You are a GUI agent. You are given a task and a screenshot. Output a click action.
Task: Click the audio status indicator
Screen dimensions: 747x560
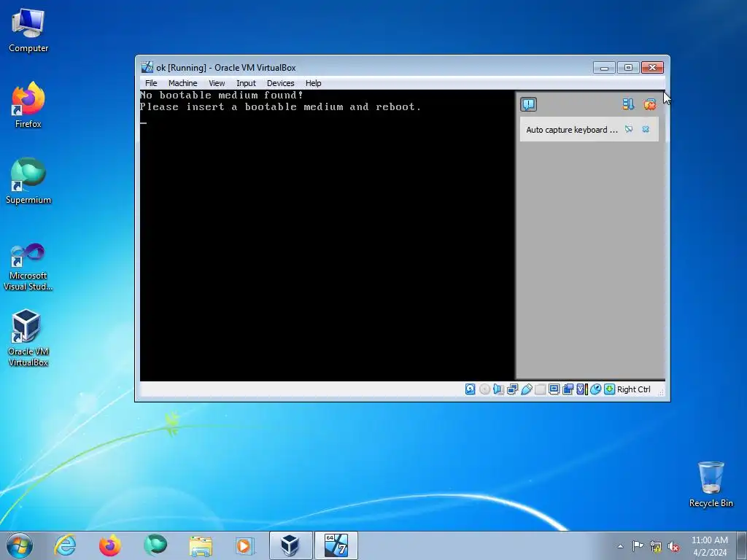[498, 389]
